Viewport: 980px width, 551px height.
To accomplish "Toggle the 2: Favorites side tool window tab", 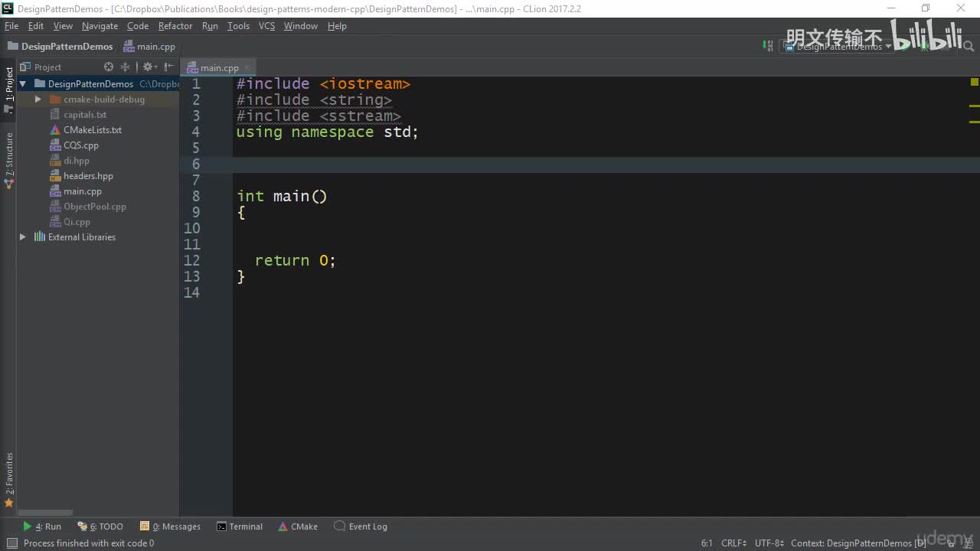I will click(9, 480).
